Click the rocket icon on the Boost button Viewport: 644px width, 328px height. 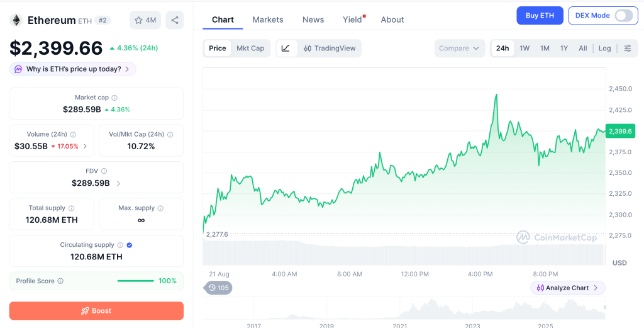click(x=85, y=311)
